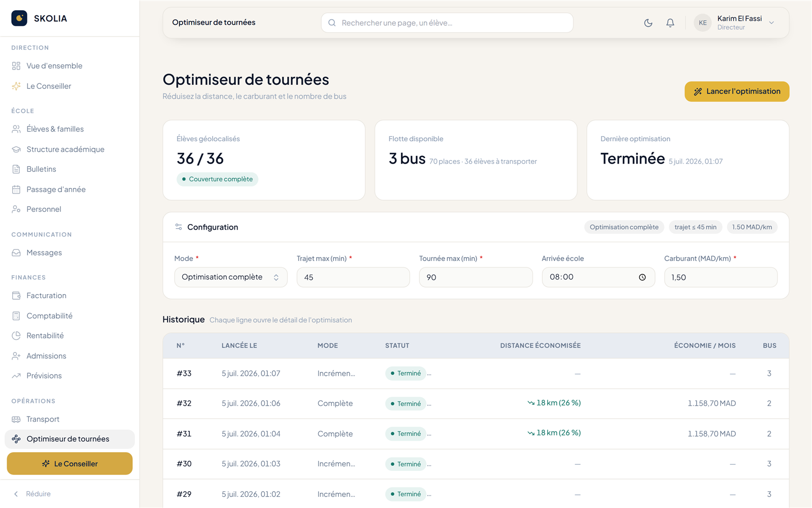Click the 5 juil. 2026, 01:03 date cell
Image resolution: width=812 pixels, height=508 pixels.
[251, 464]
